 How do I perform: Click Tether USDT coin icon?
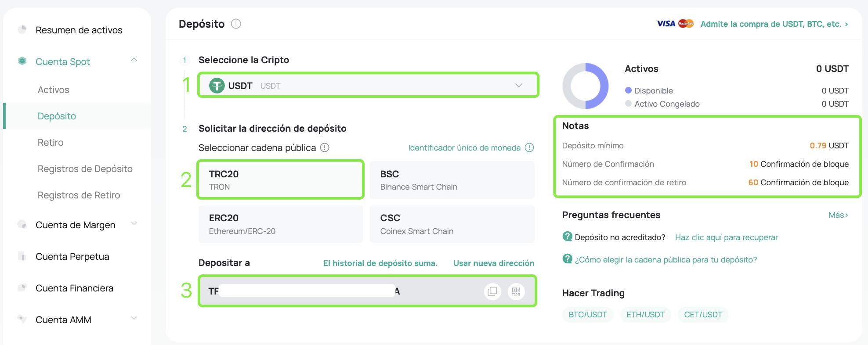(217, 86)
